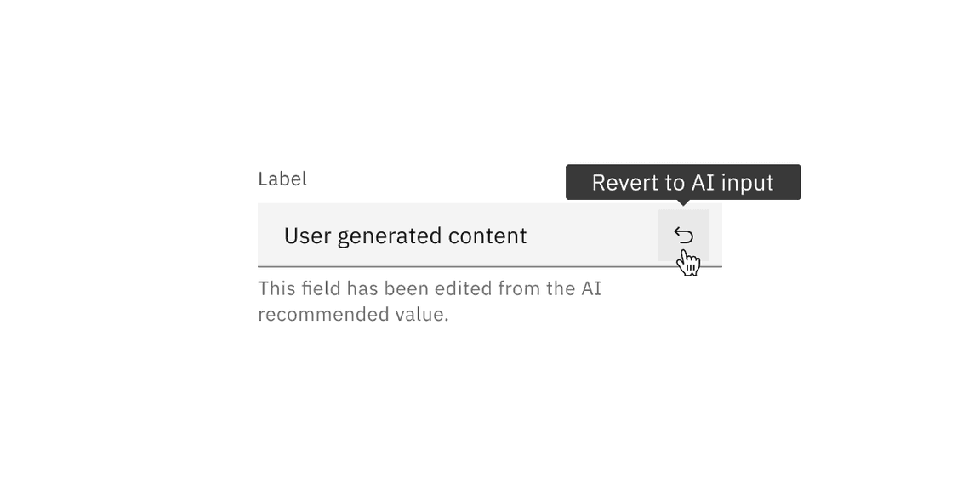This screenshot has height=490, width=980.
Task: Click the sentence 'This field has been edited'
Action: 430,288
